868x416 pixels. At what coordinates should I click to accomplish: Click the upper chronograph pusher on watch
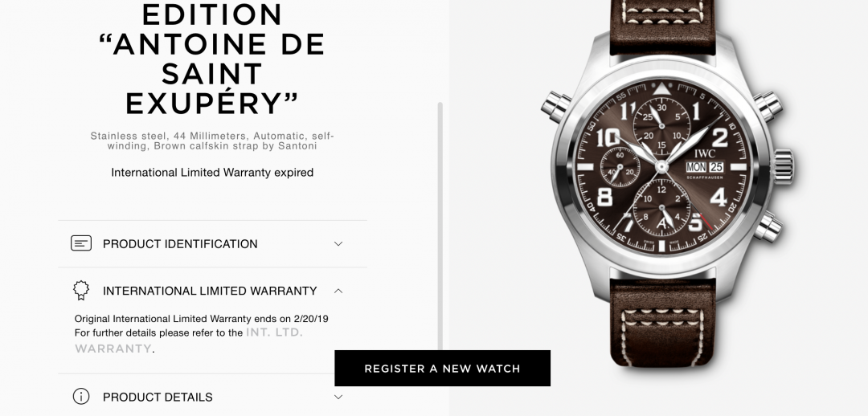click(768, 106)
